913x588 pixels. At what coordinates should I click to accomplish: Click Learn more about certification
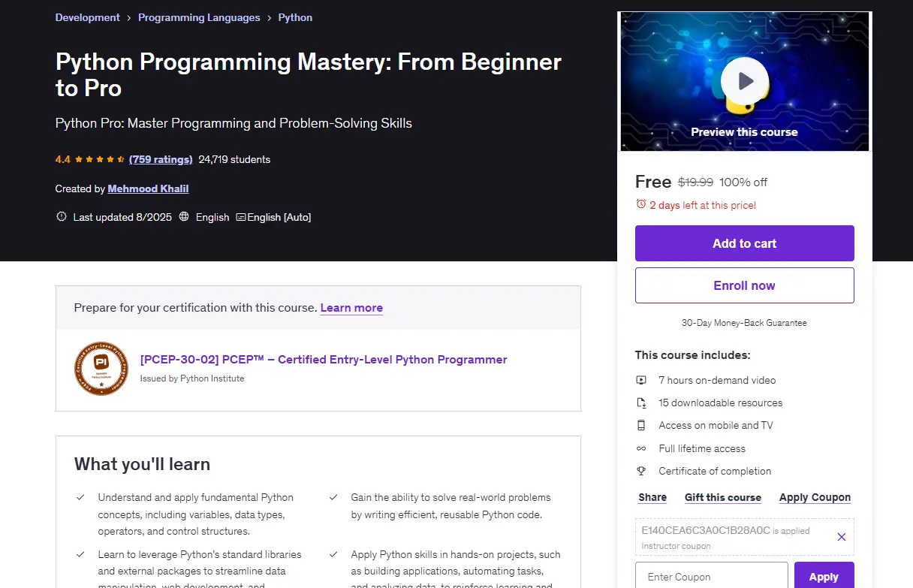tap(351, 308)
